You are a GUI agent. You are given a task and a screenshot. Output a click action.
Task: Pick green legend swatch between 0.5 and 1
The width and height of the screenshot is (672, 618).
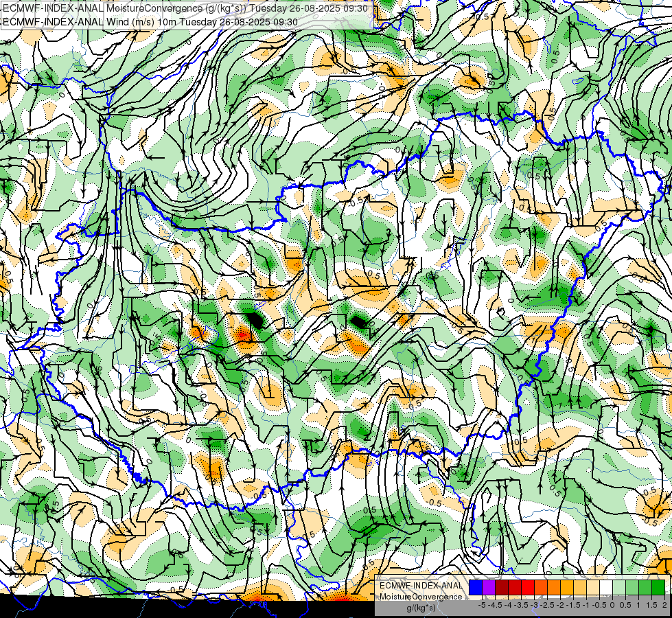coord(632,588)
